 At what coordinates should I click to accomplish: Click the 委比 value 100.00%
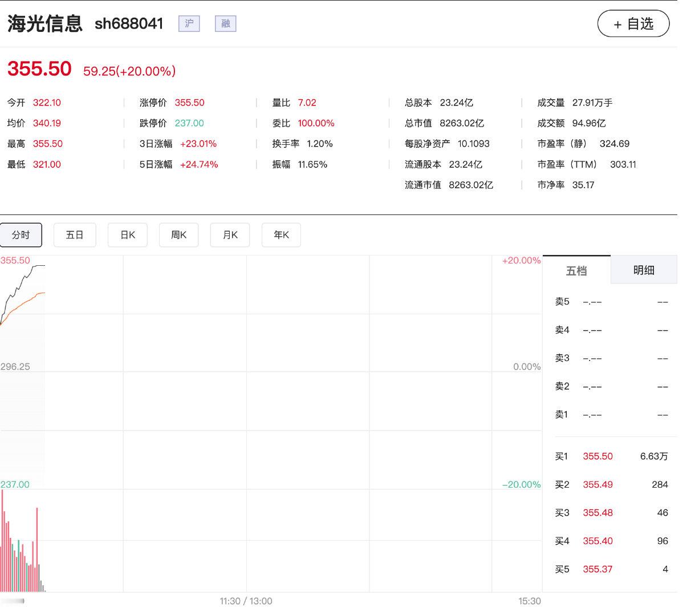(316, 123)
